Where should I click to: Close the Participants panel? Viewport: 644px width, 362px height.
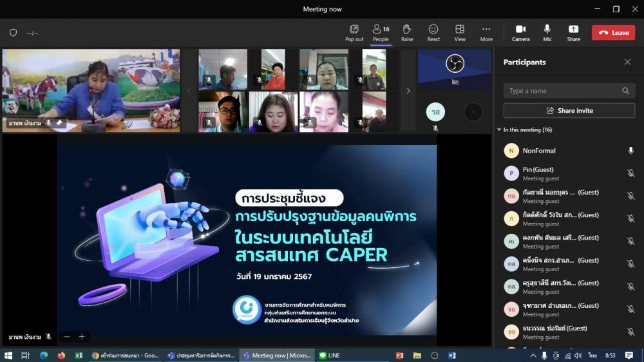pyautogui.click(x=627, y=62)
